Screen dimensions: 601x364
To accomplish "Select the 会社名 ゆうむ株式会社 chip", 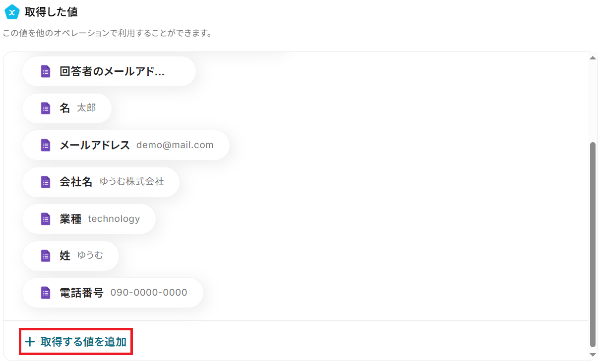I will click(101, 182).
